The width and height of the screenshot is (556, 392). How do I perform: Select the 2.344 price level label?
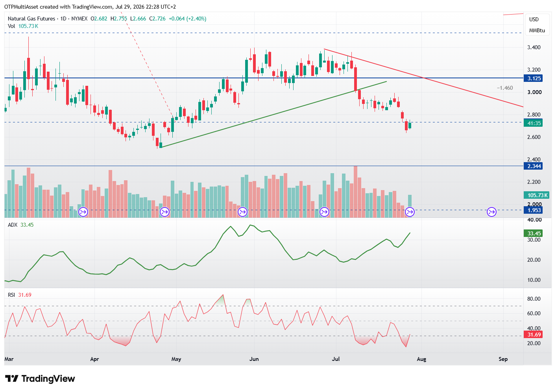[534, 166]
